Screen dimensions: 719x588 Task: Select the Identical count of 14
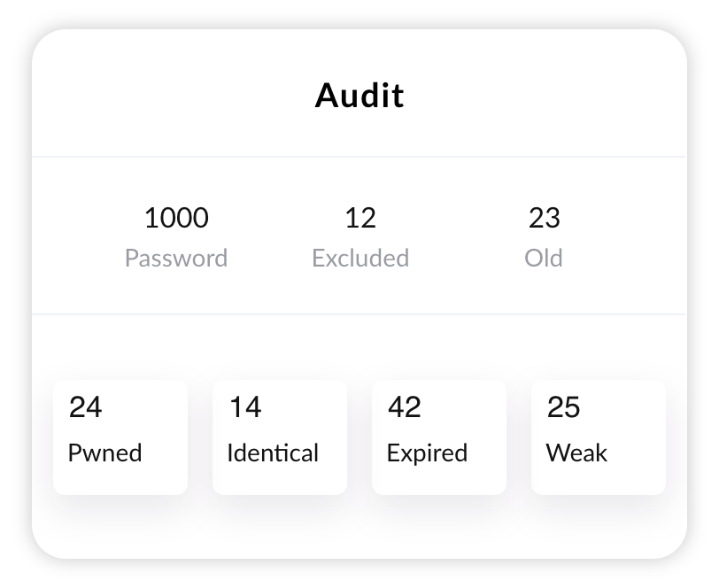(x=244, y=408)
